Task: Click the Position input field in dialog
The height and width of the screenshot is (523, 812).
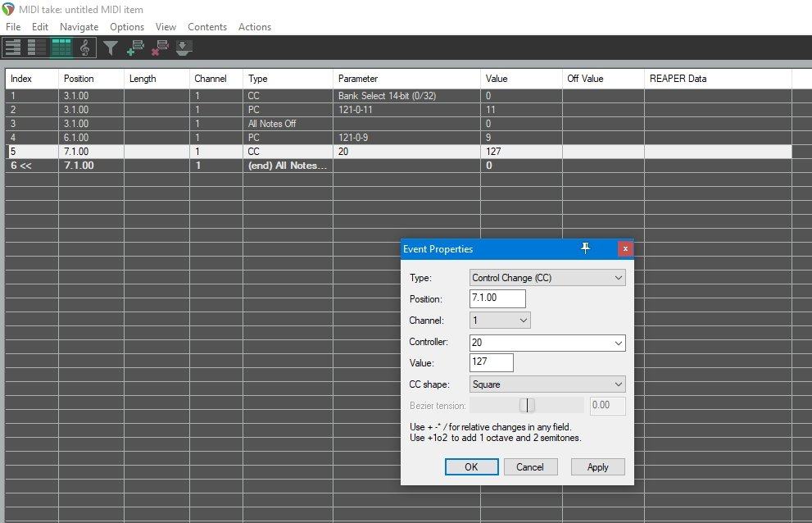Action: click(x=497, y=299)
